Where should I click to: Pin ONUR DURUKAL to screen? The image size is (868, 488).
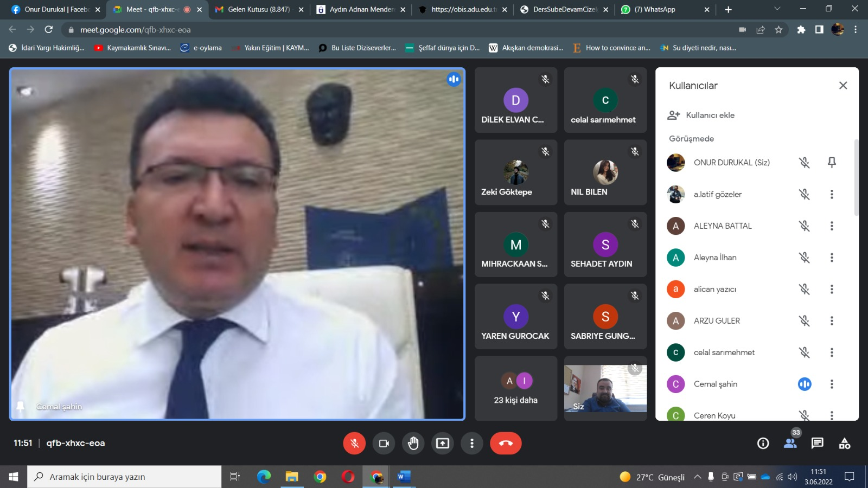click(x=832, y=162)
